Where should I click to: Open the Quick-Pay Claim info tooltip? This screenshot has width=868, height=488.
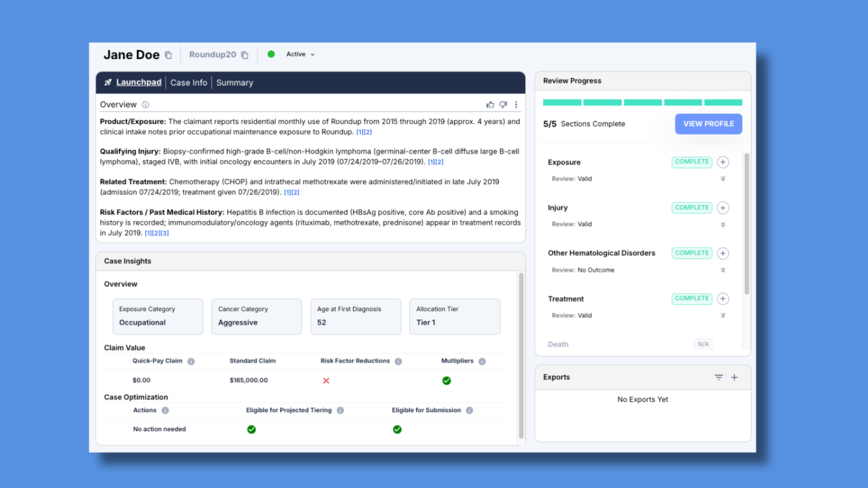[x=191, y=361]
